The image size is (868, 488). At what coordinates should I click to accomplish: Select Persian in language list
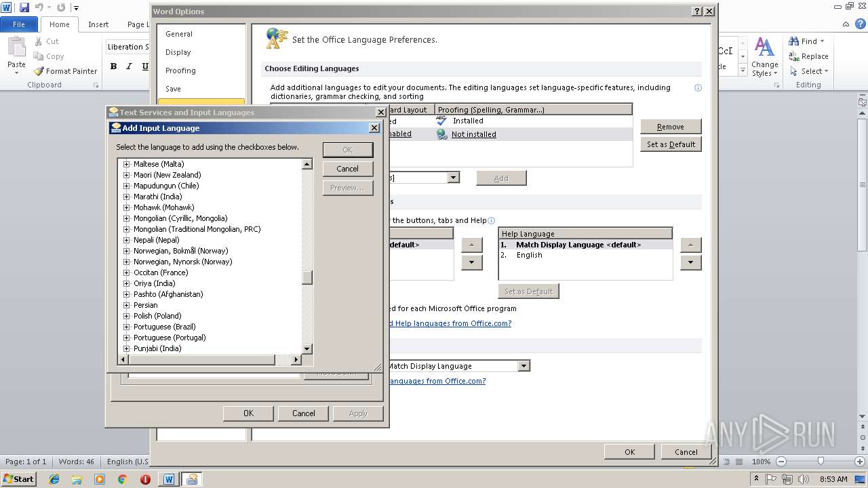click(x=145, y=305)
